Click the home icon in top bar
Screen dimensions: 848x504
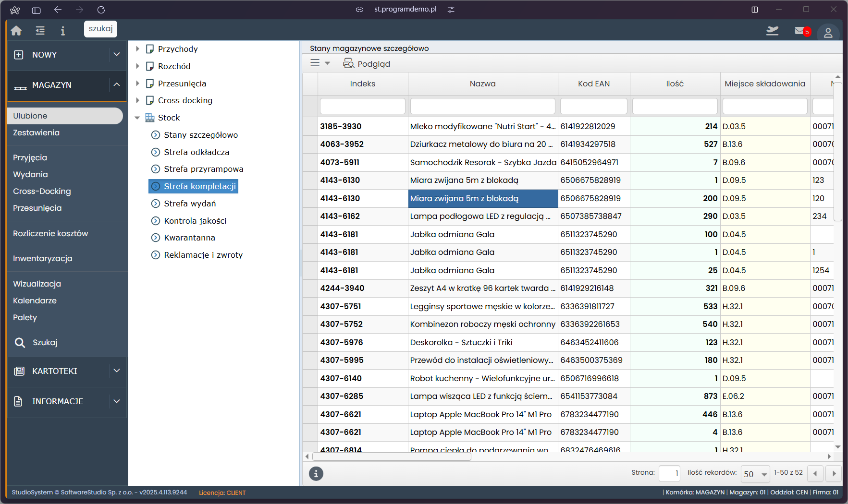click(x=16, y=31)
